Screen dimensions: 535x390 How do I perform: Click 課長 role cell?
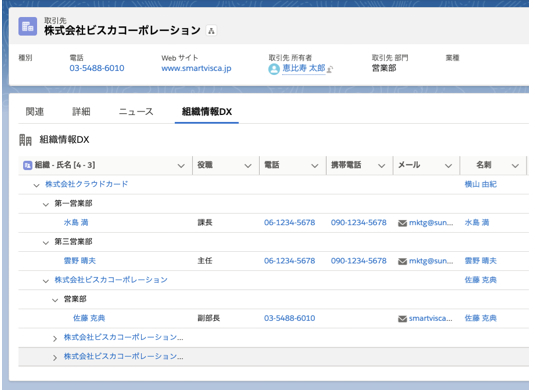(205, 222)
